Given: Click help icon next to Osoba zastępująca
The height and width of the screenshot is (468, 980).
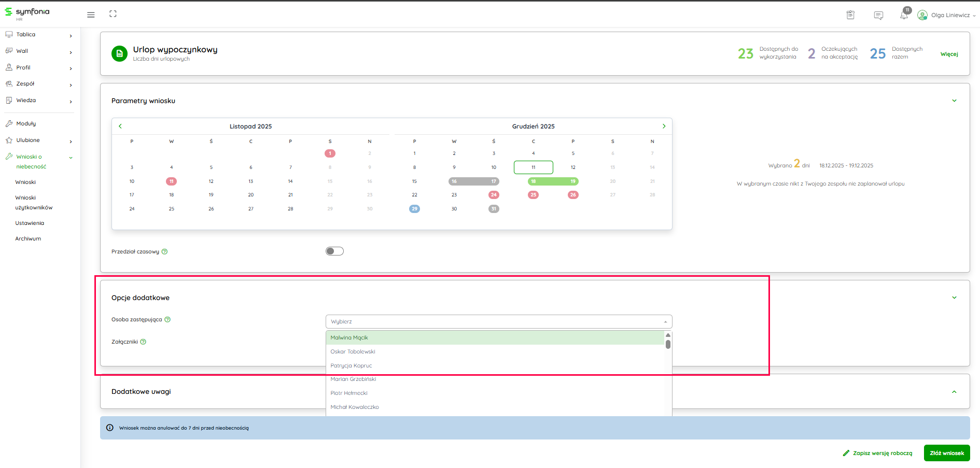Looking at the screenshot, I should 167,320.
